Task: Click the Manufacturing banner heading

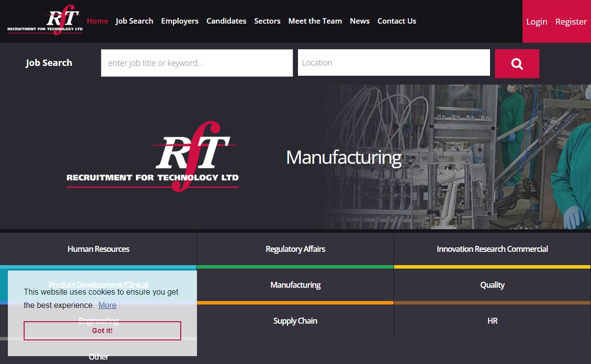Action: (344, 157)
